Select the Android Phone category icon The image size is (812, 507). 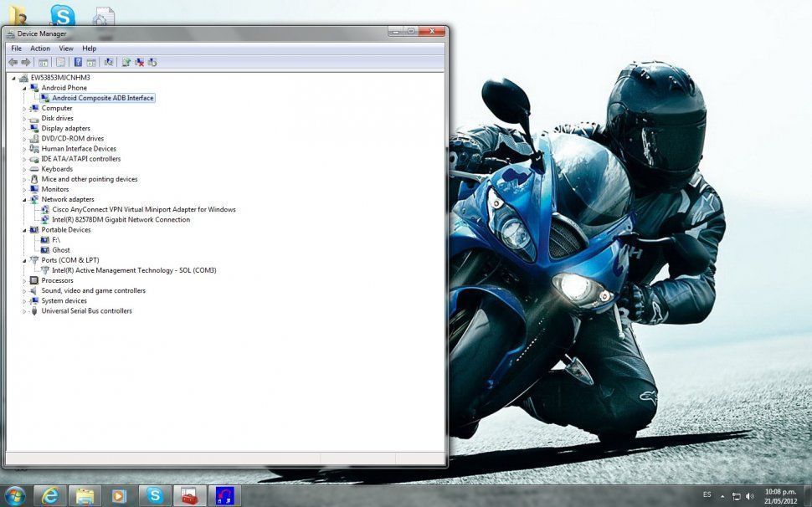(34, 88)
